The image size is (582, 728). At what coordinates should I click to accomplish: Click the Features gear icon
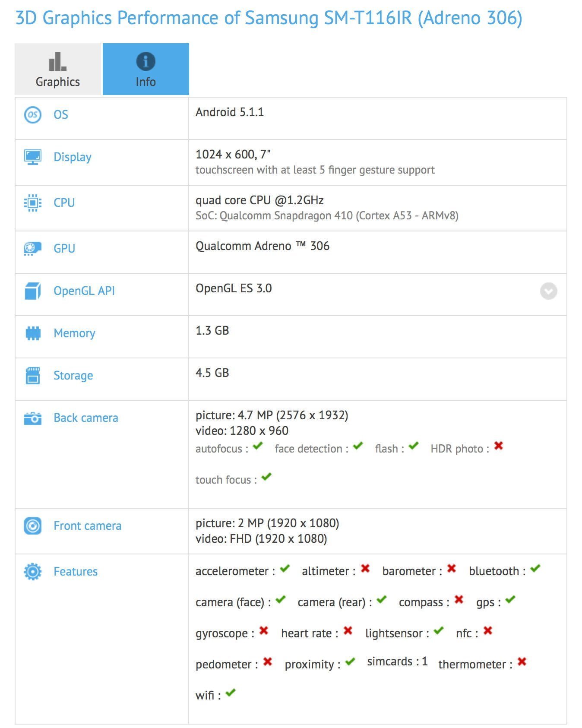[33, 571]
